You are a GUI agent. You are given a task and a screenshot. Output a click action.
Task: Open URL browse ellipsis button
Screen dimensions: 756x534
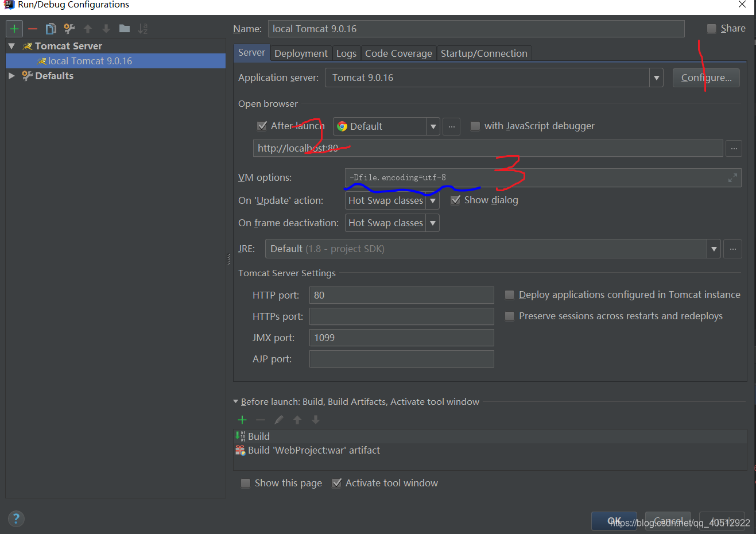(734, 149)
